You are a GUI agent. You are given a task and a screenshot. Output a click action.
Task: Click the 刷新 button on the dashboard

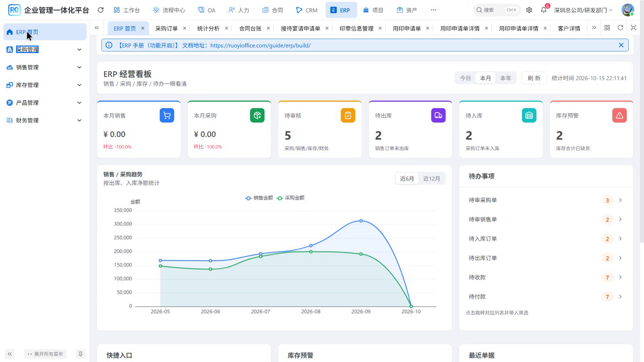tap(534, 78)
